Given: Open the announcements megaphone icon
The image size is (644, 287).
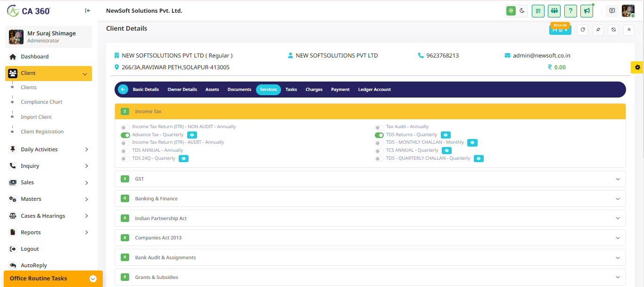Looking at the screenshot, I should (586, 11).
